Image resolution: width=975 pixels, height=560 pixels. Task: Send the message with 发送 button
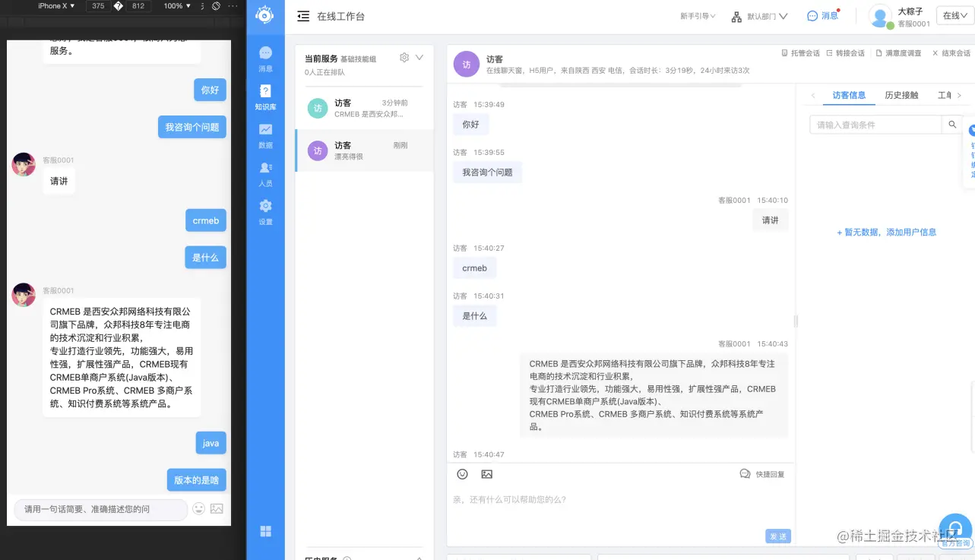pyautogui.click(x=778, y=536)
